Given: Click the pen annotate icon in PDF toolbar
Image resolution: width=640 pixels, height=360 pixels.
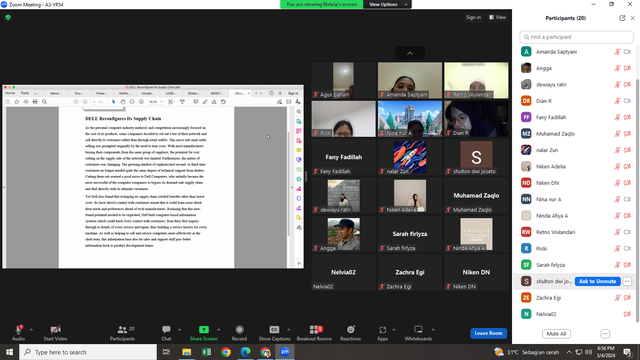Looking at the screenshot, I should pos(205,102).
